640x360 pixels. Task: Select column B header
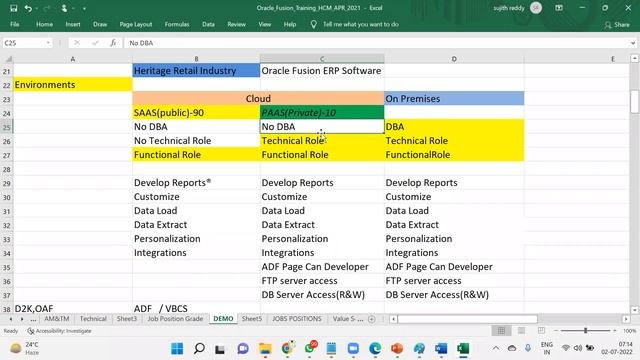click(196, 59)
